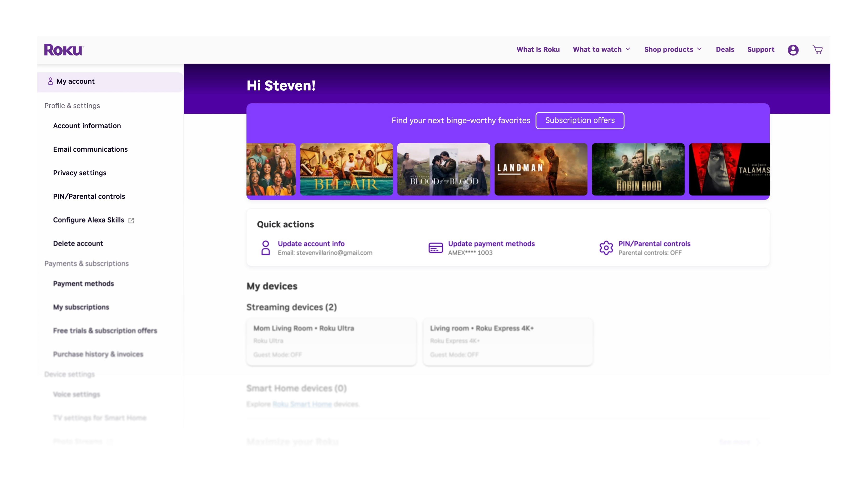
Task: Open the Deals menu item
Action: pyautogui.click(x=725, y=49)
